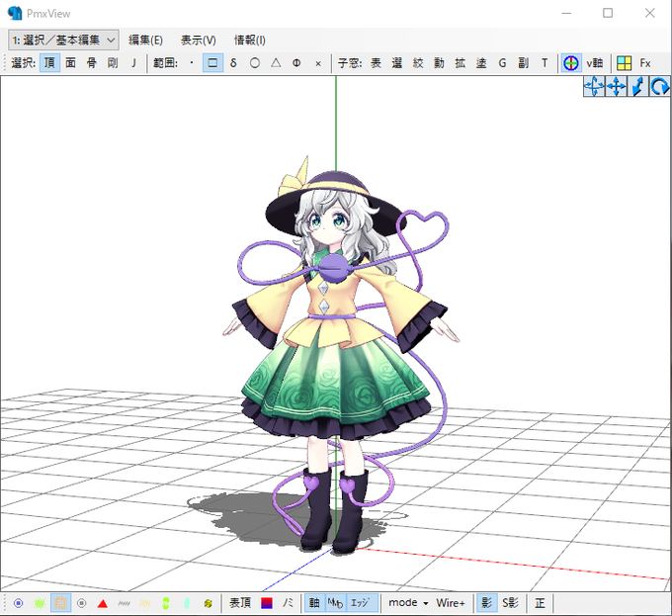The image size is (672, 616).
Task: Open the 選 sub-window
Action: point(397,63)
